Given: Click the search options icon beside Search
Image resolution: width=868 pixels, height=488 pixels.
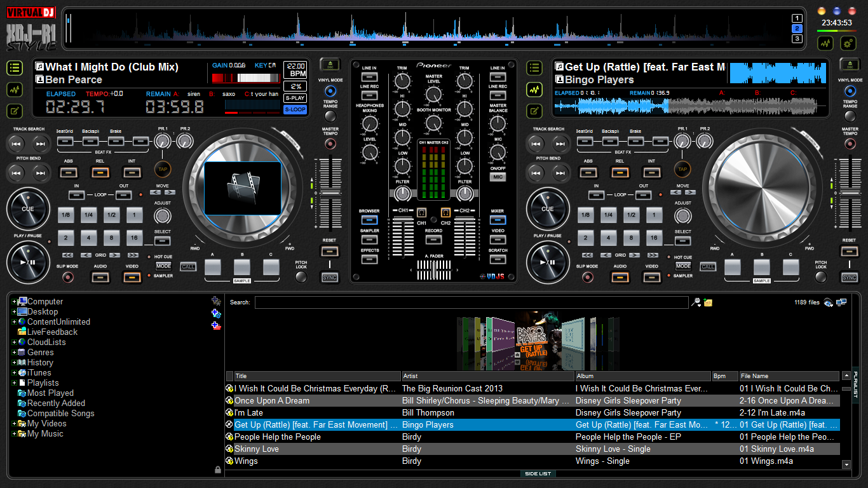Looking at the screenshot, I should pyautogui.click(x=696, y=302).
